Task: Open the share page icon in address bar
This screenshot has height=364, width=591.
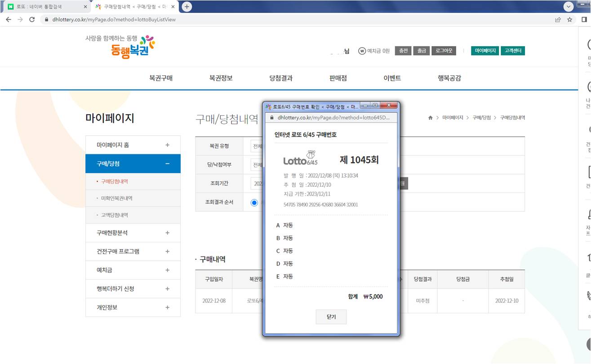Action: coord(558,19)
